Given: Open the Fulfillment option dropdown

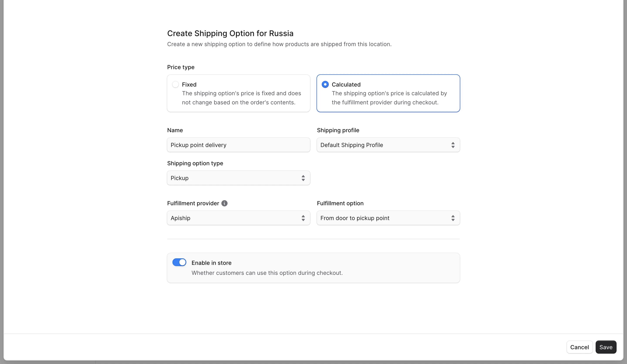Looking at the screenshot, I should (x=388, y=218).
